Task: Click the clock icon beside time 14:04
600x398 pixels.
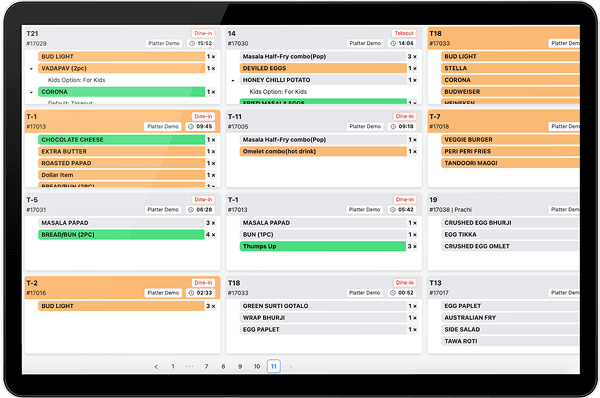Action: [393, 44]
